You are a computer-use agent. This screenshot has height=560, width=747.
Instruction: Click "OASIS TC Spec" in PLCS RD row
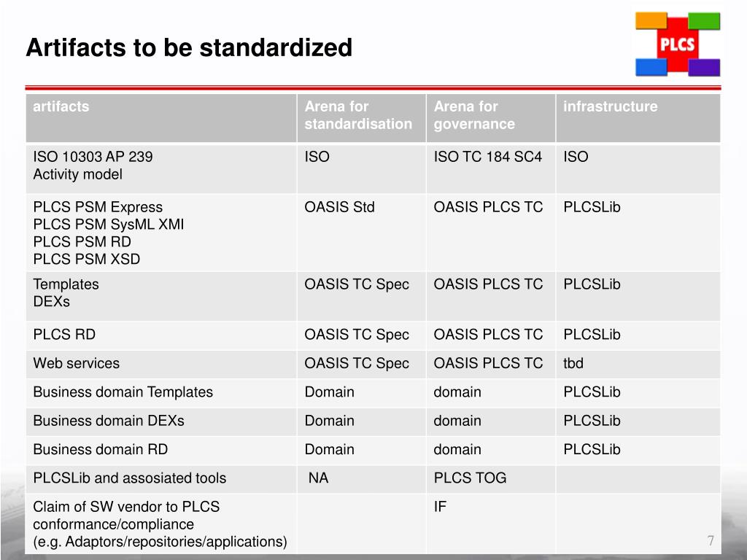[357, 334]
